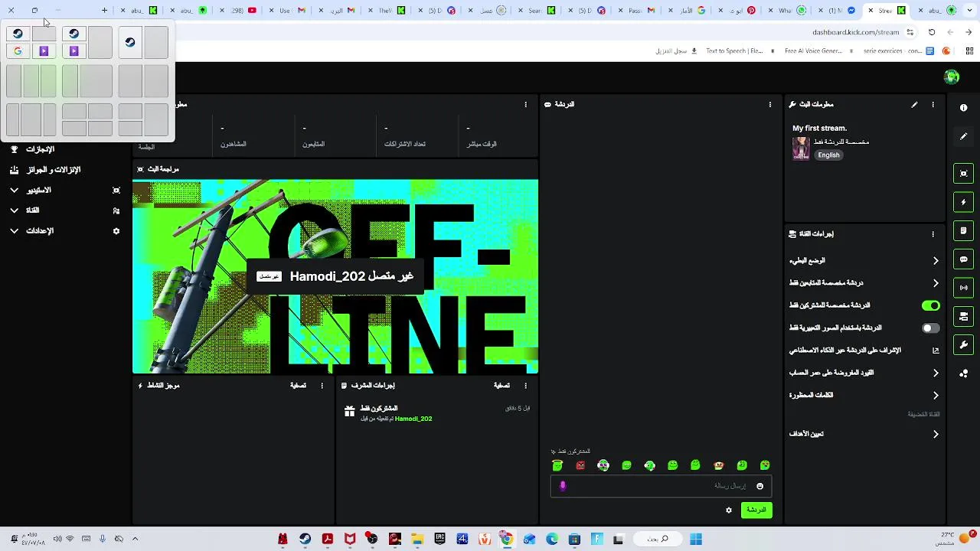Viewport: 980px width, 551px height.
Task: Click the offline stream preview image
Action: coord(335,276)
